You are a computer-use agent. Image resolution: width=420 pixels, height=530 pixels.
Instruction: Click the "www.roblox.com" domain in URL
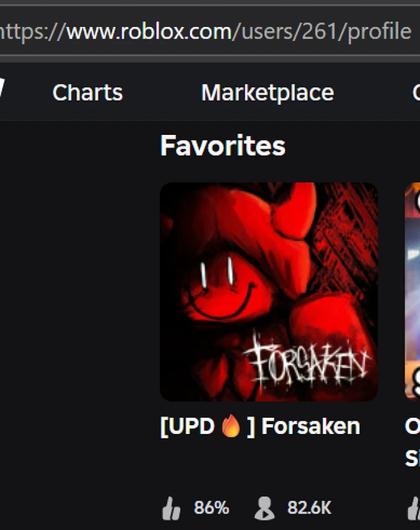pyautogui.click(x=149, y=32)
